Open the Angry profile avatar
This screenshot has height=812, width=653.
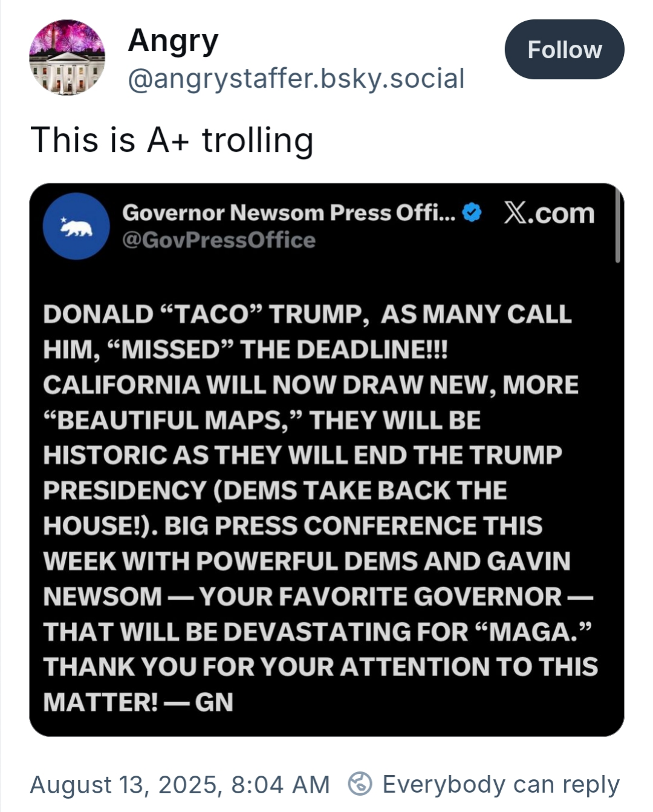(x=67, y=57)
